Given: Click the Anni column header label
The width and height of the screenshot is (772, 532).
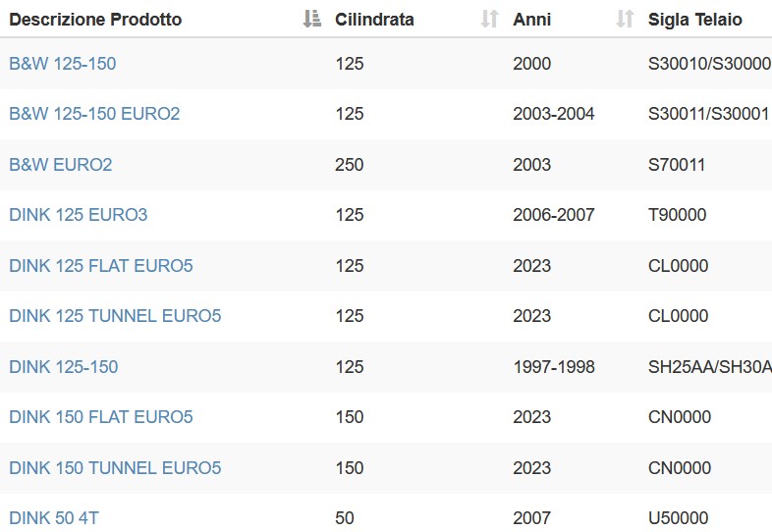Looking at the screenshot, I should point(531,20).
